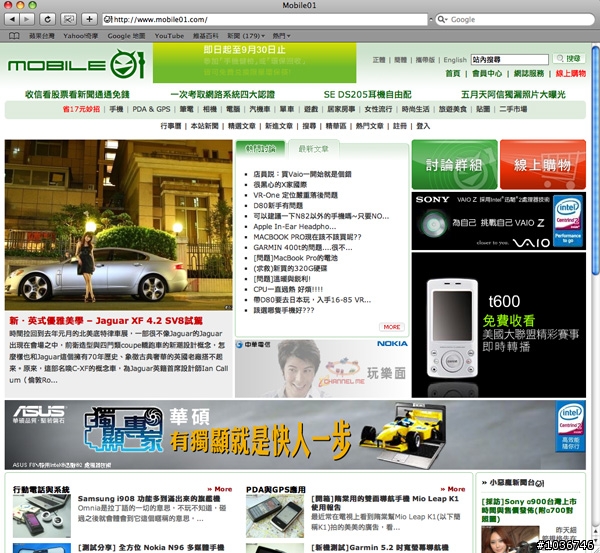Click the Google search field
This screenshot has height=553, width=600.
pyautogui.click(x=515, y=20)
